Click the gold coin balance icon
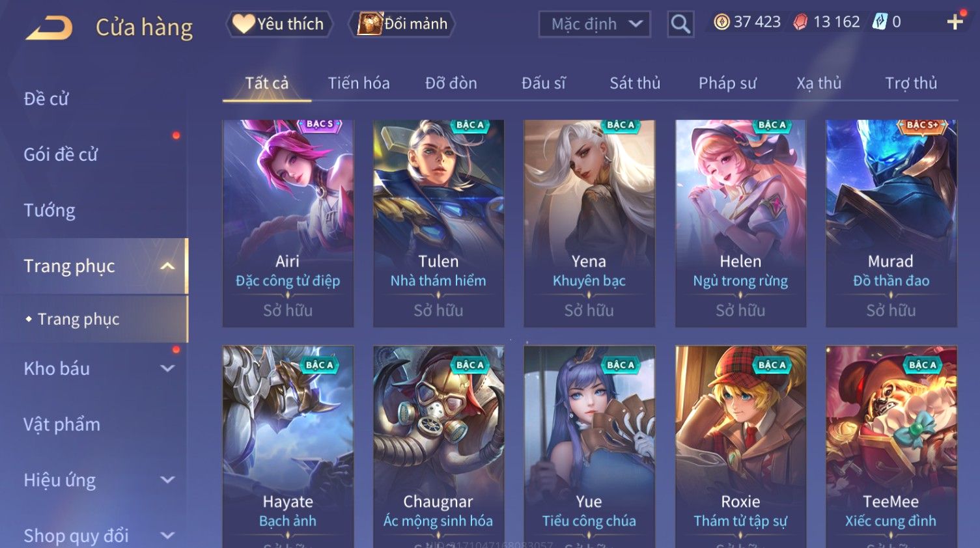This screenshot has height=548, width=980. click(x=721, y=22)
